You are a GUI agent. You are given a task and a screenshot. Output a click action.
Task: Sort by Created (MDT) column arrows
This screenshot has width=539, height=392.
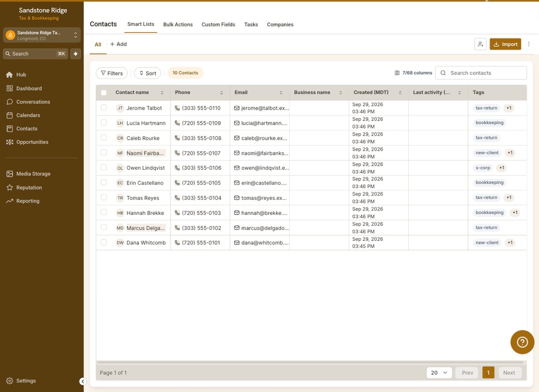[x=400, y=93]
